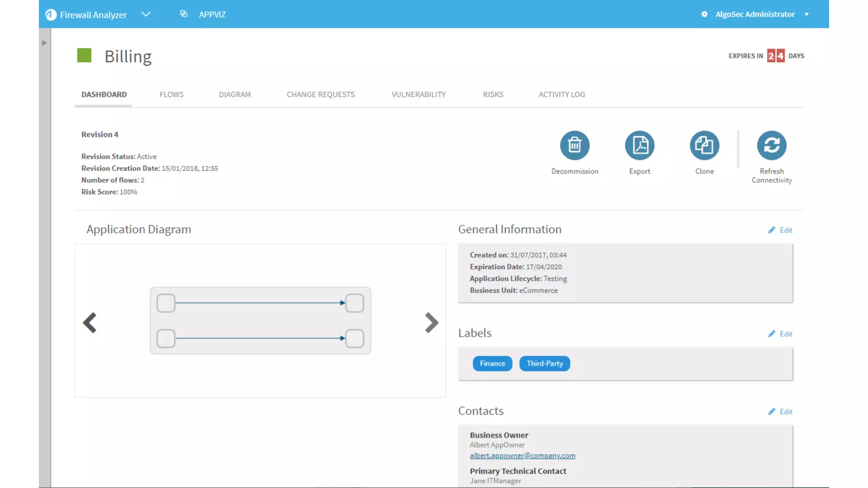Click the Refresh Connectivity icon
This screenshot has width=868, height=488.
771,145
